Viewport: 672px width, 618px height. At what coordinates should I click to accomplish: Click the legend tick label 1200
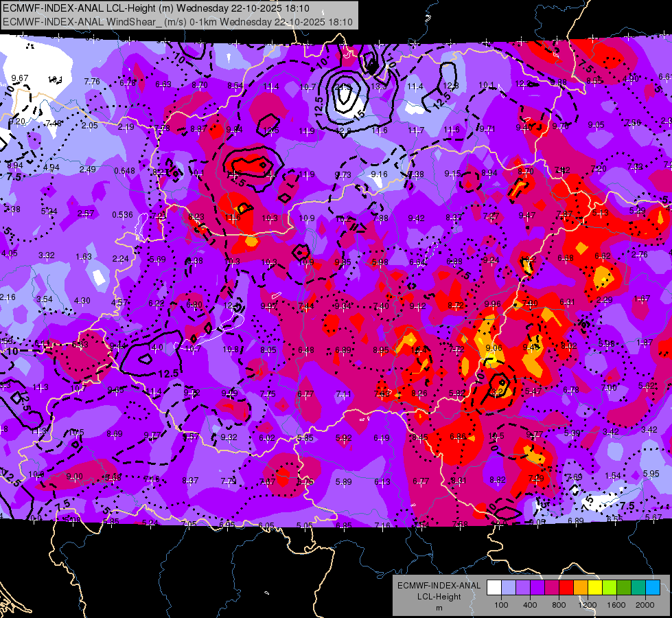[588, 605]
